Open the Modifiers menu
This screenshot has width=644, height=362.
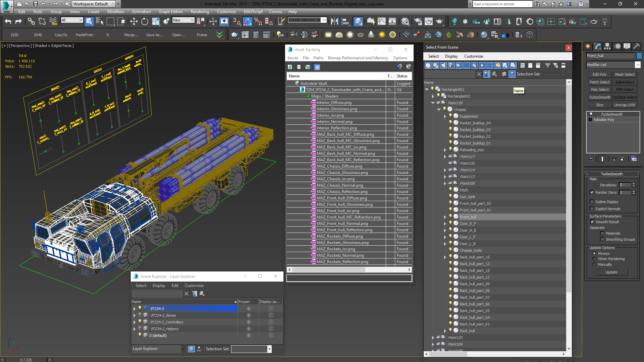pos(115,12)
